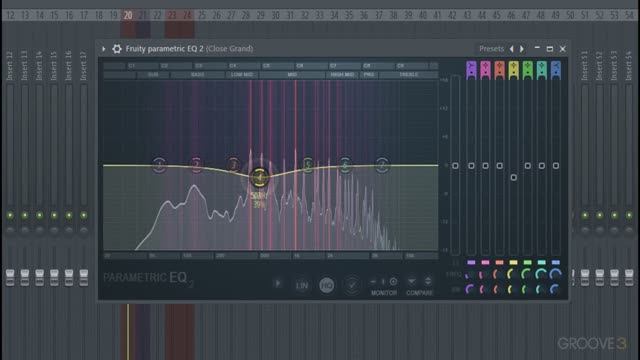Click the blue band 7 bandwidth knob
The height and width of the screenshot is (360, 640).
point(555,289)
